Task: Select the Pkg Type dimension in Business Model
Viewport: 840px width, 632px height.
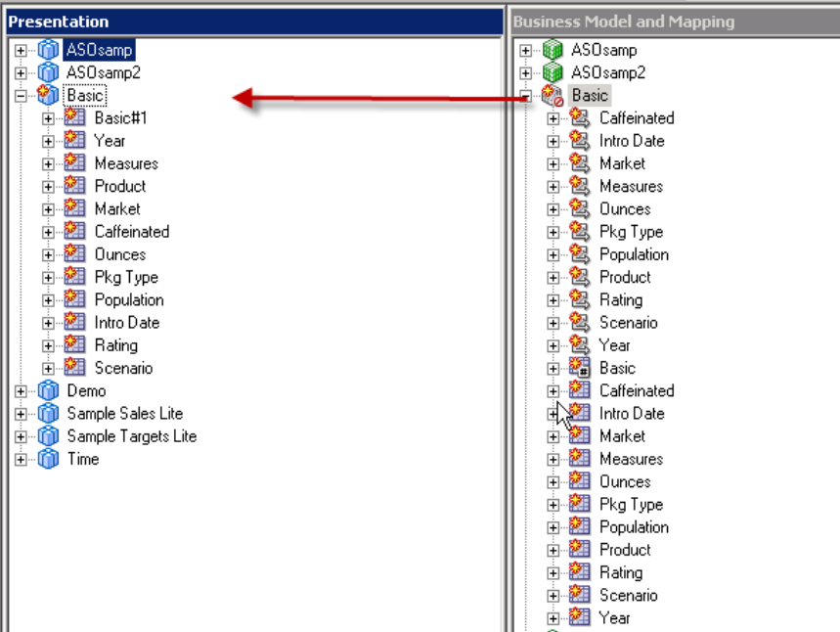Action: [631, 232]
